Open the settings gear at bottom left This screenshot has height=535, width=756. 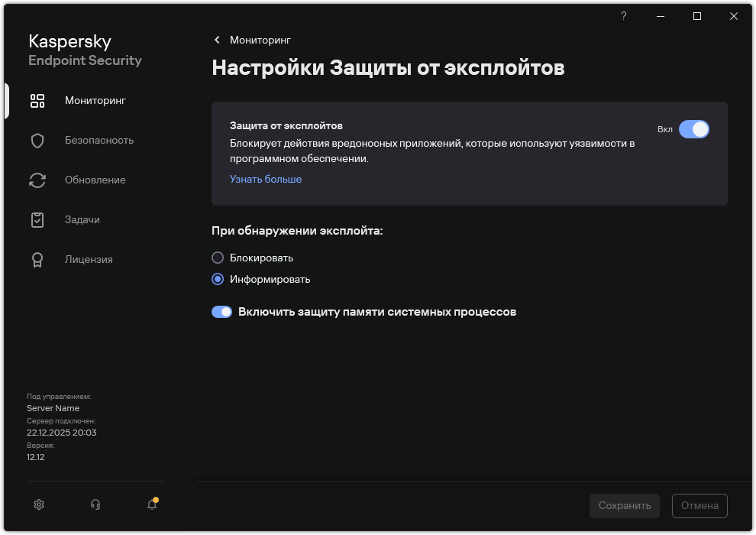(x=38, y=504)
